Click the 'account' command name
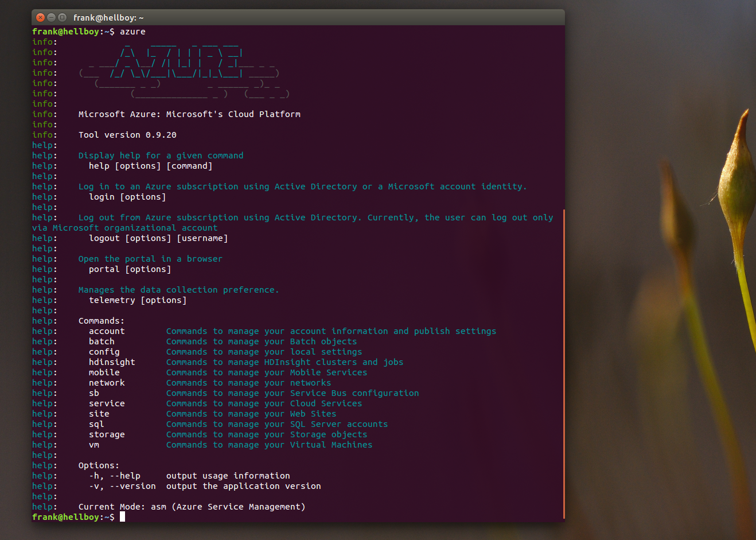 coord(107,331)
